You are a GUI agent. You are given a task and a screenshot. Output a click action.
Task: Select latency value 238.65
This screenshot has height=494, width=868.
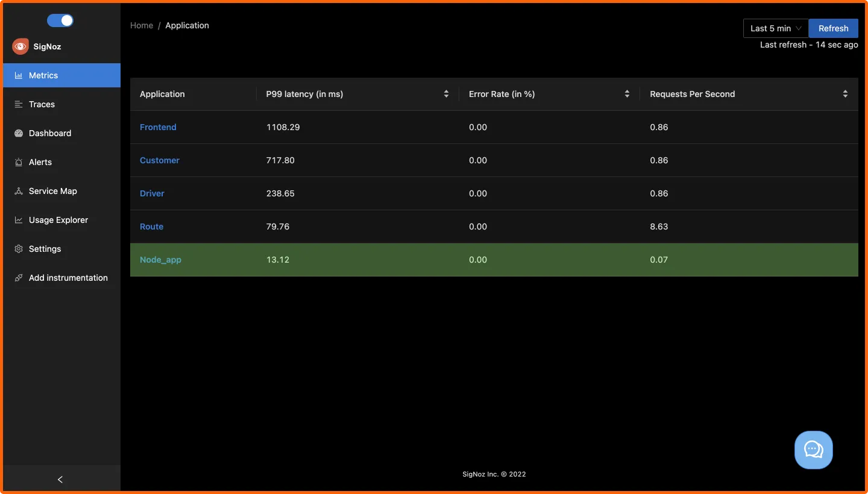pyautogui.click(x=280, y=193)
